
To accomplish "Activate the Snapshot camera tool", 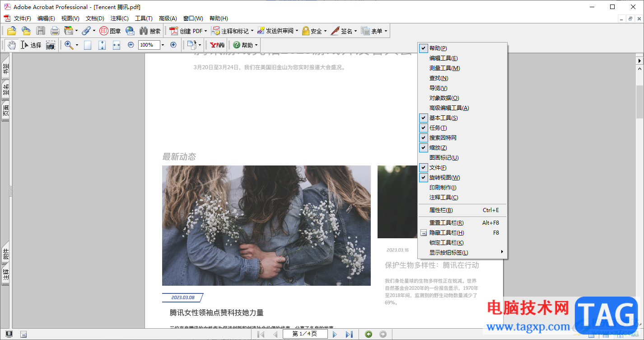I will pos(50,45).
